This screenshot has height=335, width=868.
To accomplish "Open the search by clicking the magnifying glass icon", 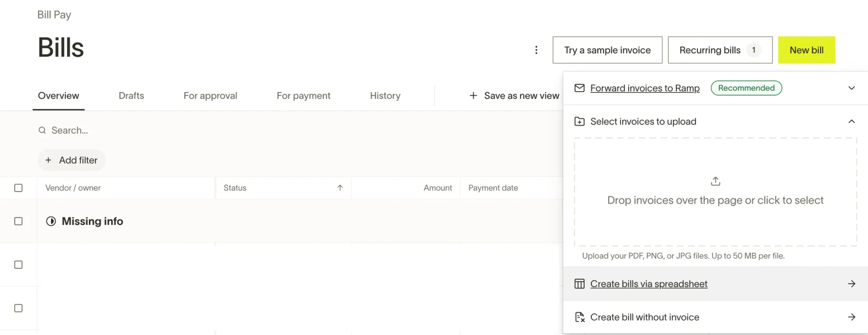I will click(42, 130).
